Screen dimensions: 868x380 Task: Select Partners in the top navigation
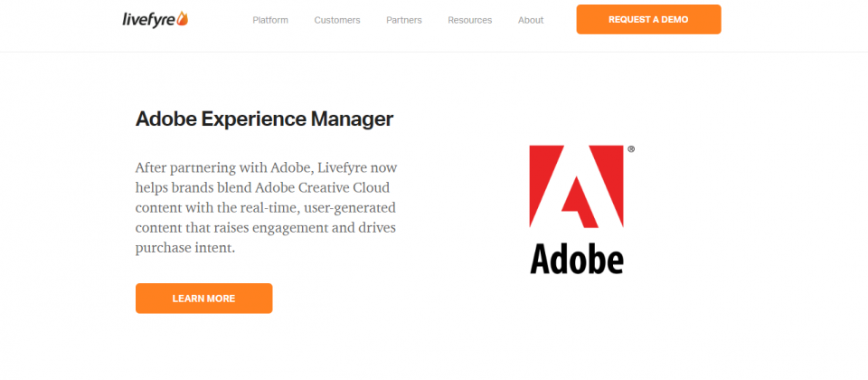[x=404, y=20]
